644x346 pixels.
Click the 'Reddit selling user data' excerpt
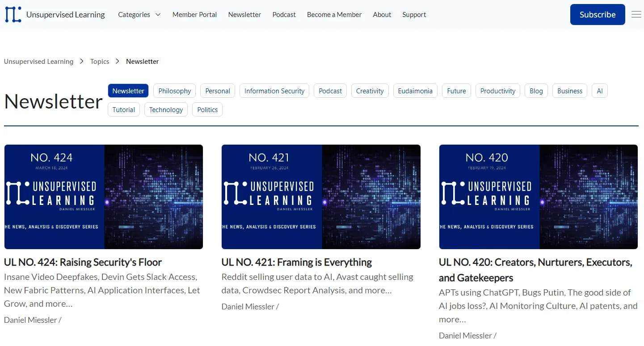[317, 283]
